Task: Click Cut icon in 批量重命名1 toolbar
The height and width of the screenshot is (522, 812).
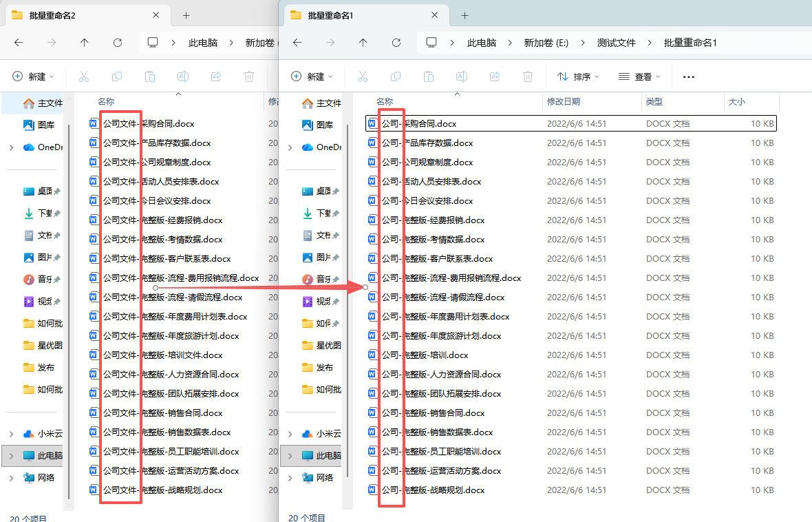Action: pyautogui.click(x=363, y=76)
